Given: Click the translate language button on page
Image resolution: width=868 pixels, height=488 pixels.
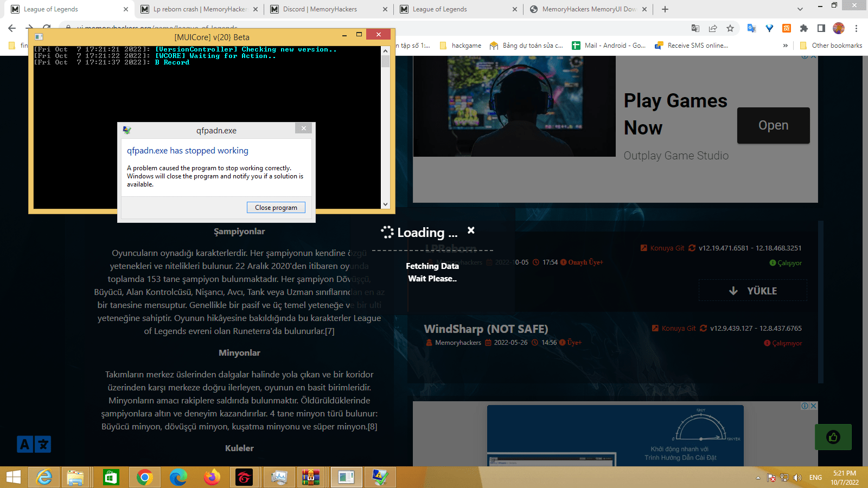Looking at the screenshot, I should 34,445.
